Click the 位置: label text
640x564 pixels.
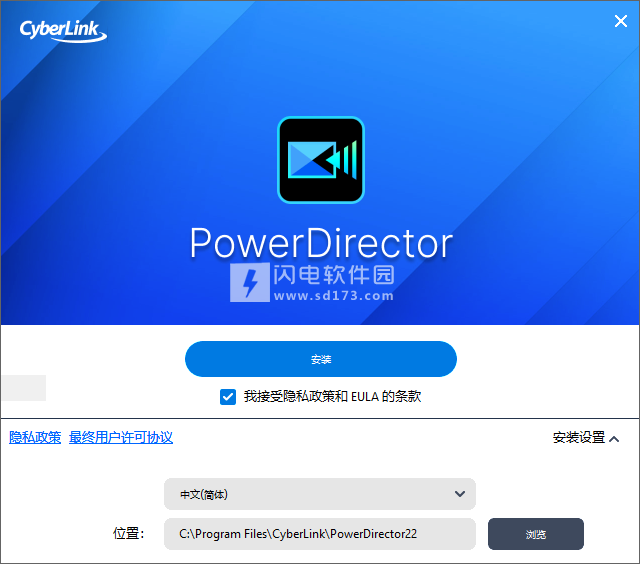(129, 533)
